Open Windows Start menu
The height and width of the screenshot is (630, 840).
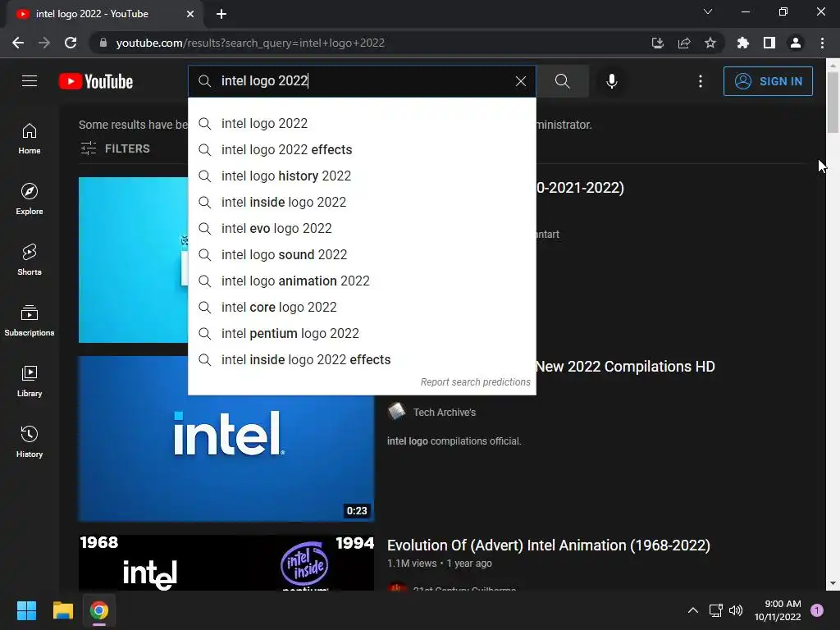(26, 610)
